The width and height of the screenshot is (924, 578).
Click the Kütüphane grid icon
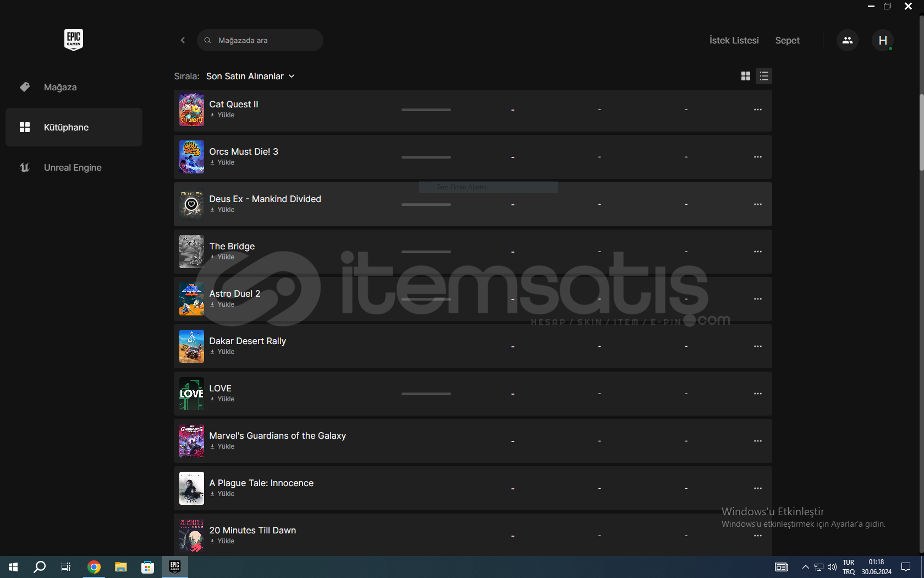point(25,127)
